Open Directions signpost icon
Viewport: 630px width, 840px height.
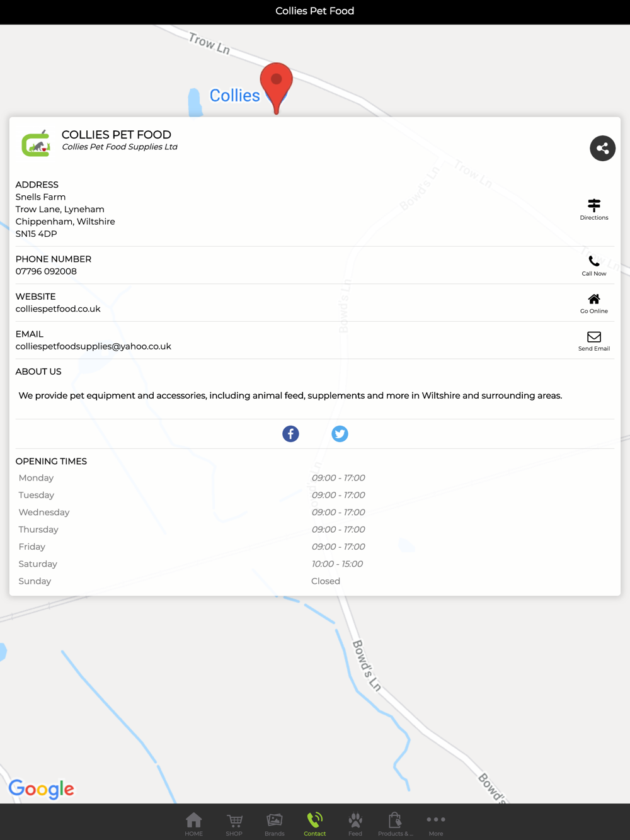click(594, 205)
